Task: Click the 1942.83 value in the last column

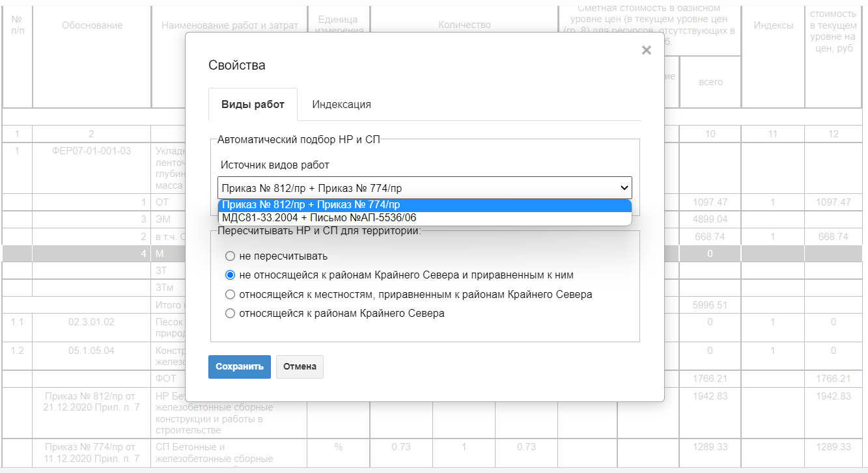Action: click(833, 396)
